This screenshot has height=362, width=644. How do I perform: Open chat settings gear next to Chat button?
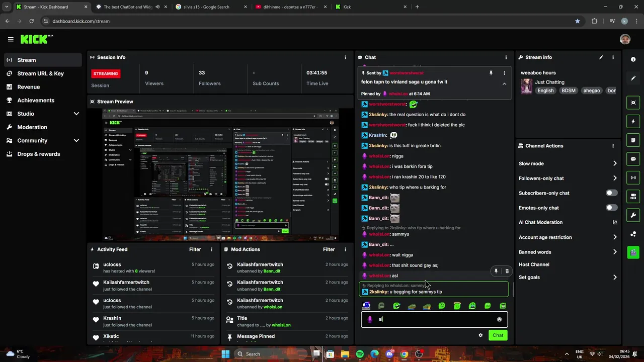click(x=480, y=335)
